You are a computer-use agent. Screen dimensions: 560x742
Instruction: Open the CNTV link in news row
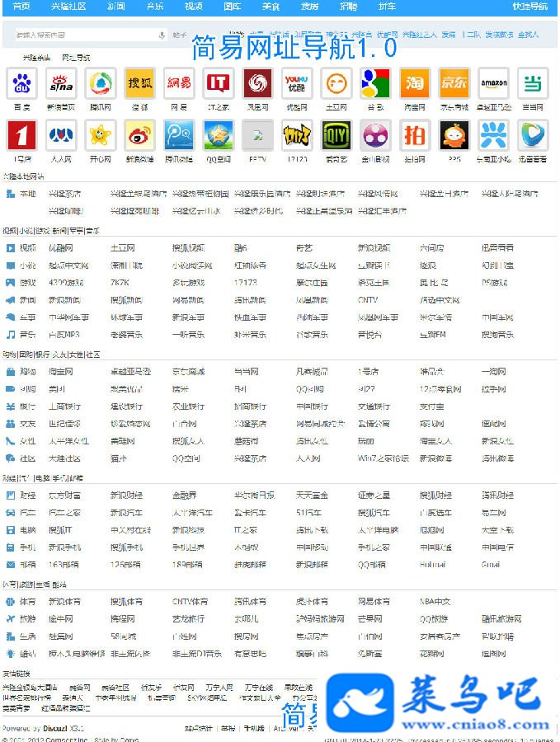coord(368,300)
